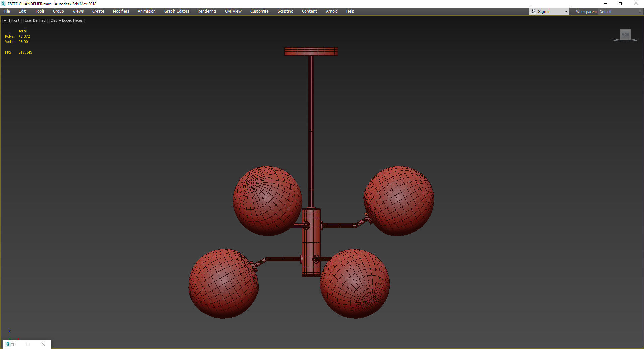Open the File menu
644x349 pixels.
[7, 11]
